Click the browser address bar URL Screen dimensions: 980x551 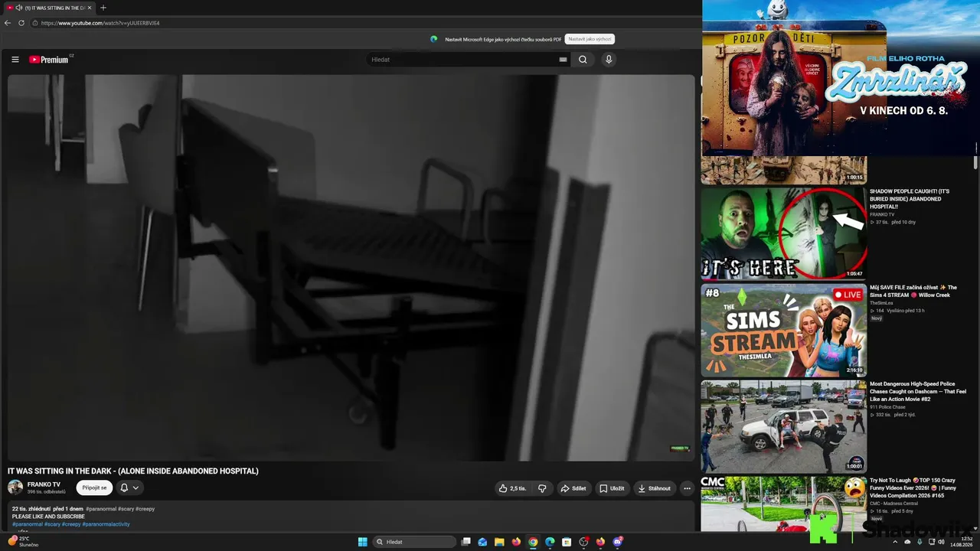[x=100, y=23]
